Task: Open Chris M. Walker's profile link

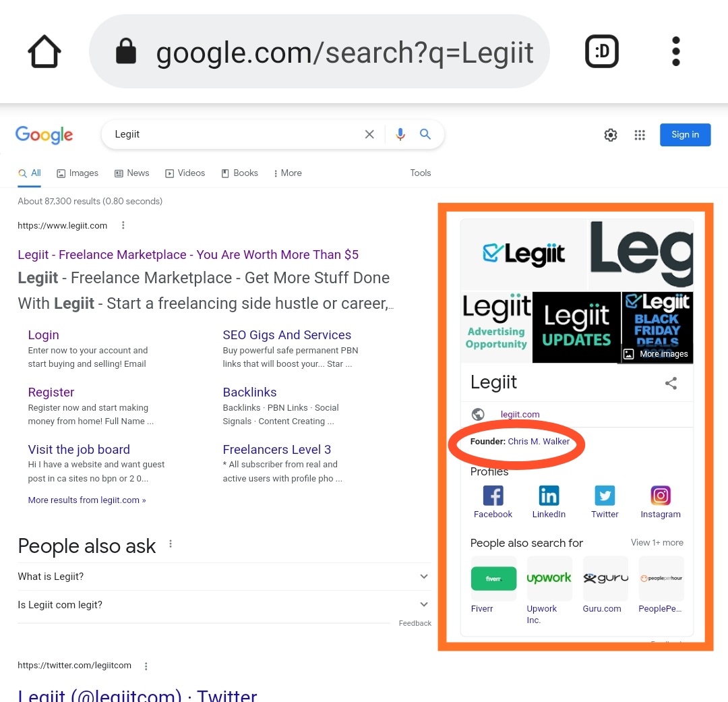Action: 538,441
